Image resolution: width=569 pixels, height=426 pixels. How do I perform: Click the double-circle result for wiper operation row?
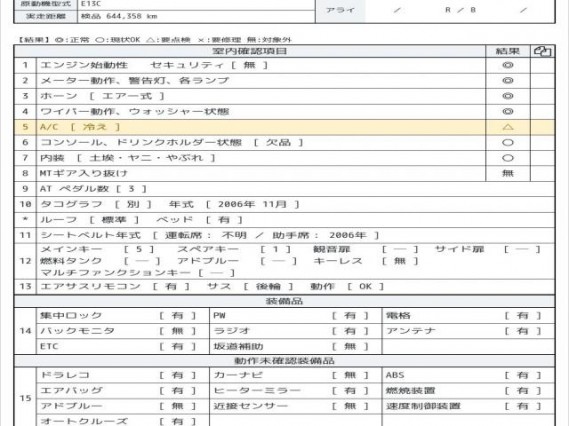[x=508, y=111]
